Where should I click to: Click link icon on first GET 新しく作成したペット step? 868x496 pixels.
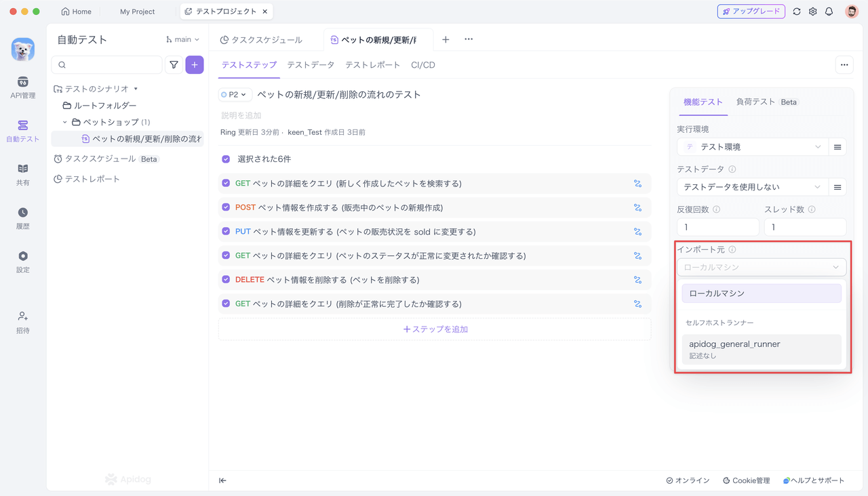637,184
